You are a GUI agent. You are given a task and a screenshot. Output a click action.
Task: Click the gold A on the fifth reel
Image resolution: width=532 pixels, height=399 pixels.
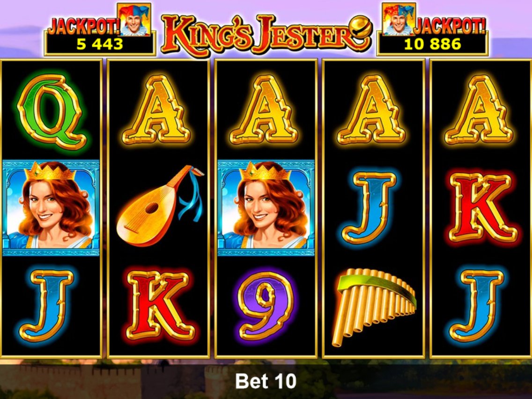coord(479,110)
